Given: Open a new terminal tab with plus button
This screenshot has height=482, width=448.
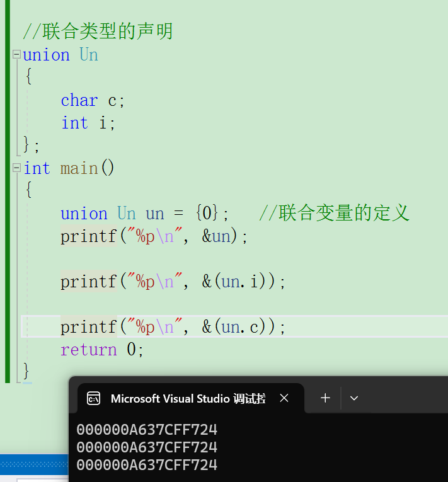Looking at the screenshot, I should click(x=325, y=398).
